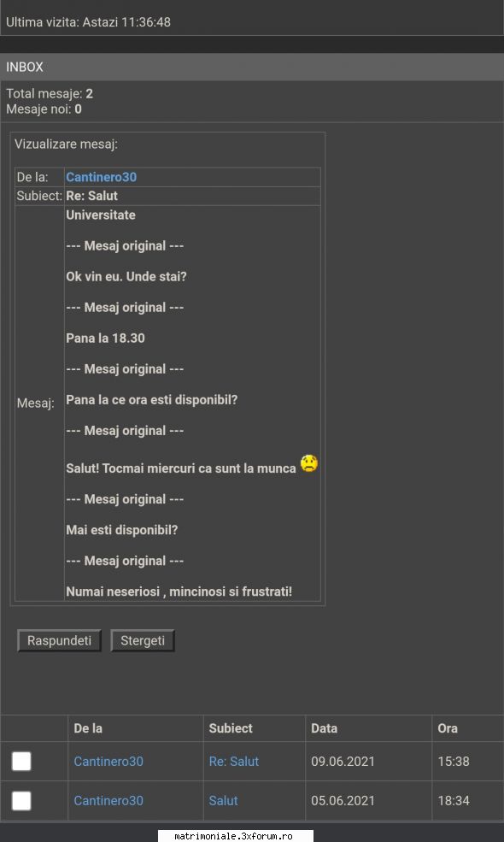Click the sad face emoji in message
Screen dimensions: 504x842
coord(308,462)
